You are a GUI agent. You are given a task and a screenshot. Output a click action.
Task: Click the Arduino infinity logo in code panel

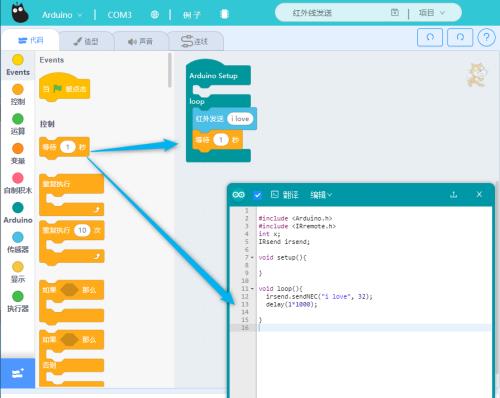238,195
